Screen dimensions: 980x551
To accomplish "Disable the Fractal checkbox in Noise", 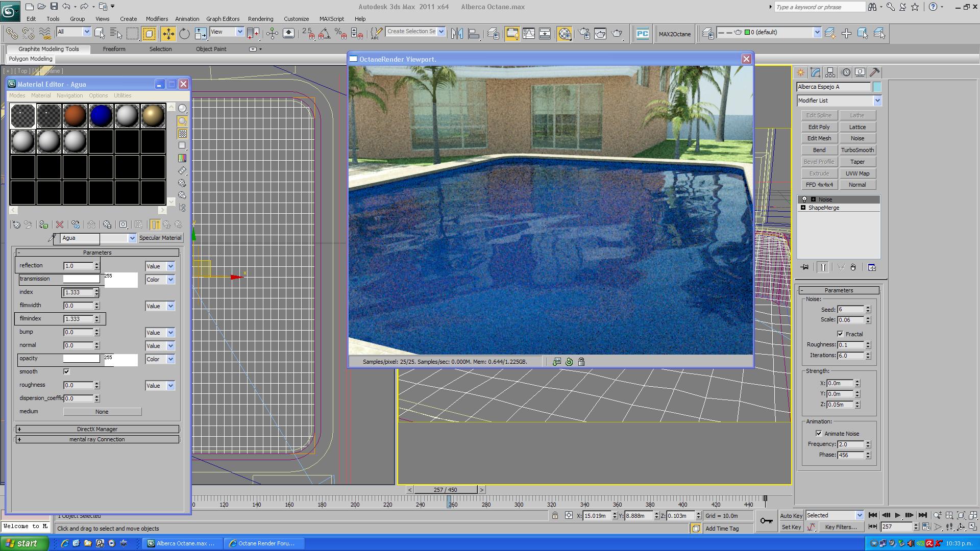I will (x=840, y=334).
